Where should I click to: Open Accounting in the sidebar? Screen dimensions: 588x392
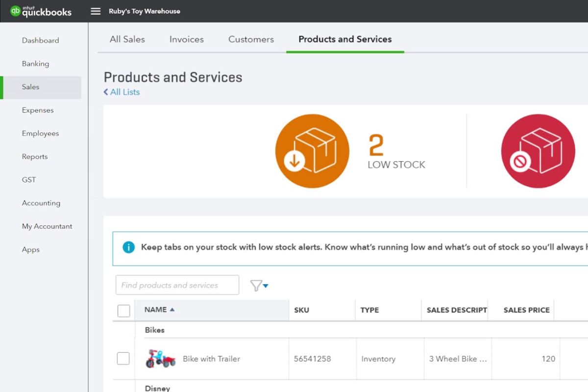[41, 203]
